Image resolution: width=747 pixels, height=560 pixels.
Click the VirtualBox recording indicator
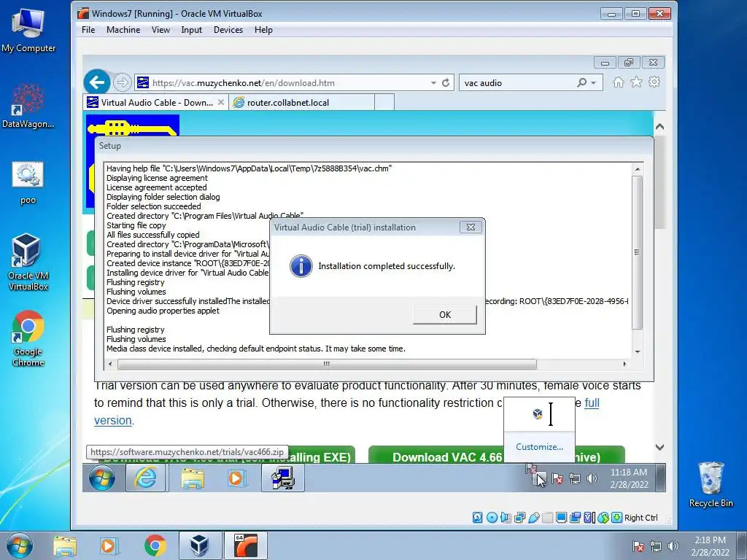point(575,518)
